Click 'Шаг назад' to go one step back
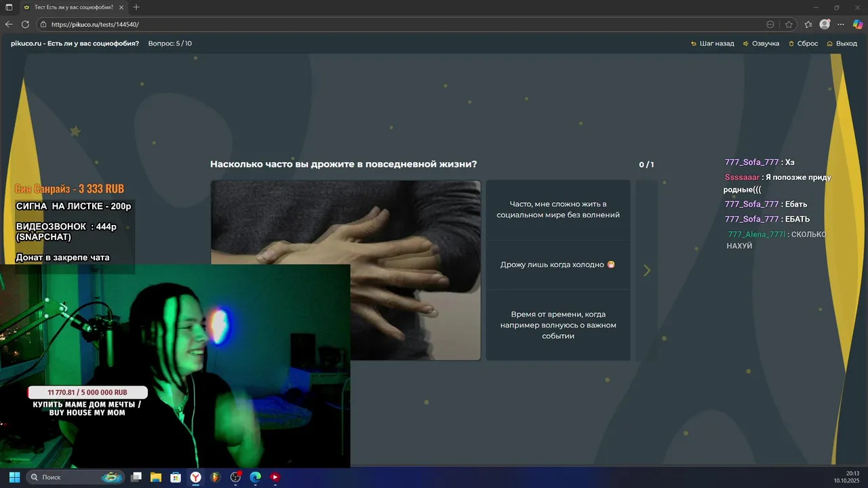Viewport: 868px width, 488px height. click(x=712, y=43)
